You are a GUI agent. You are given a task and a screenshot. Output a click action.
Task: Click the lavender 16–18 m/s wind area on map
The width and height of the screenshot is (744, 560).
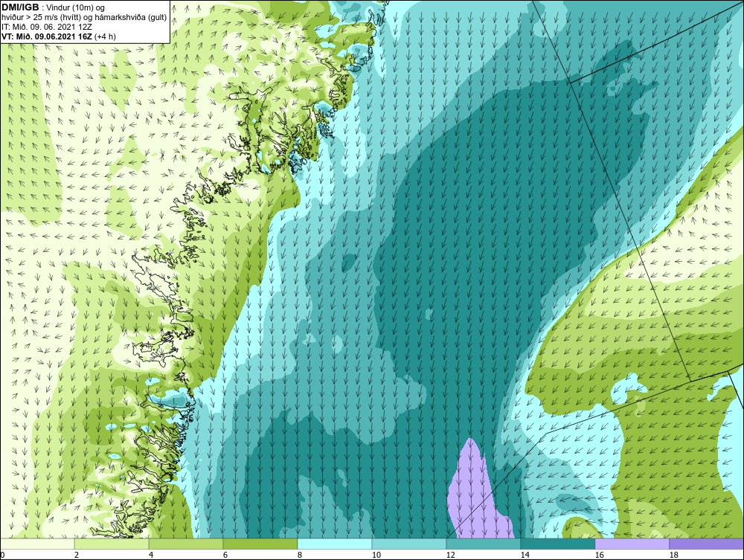pos(475,498)
